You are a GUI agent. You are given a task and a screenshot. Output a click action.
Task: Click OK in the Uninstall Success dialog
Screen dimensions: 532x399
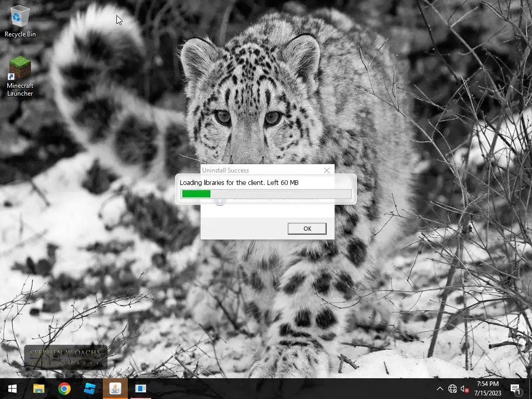click(307, 229)
